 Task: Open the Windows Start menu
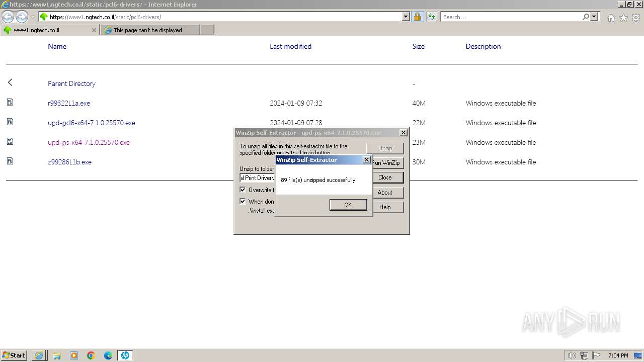[14, 355]
